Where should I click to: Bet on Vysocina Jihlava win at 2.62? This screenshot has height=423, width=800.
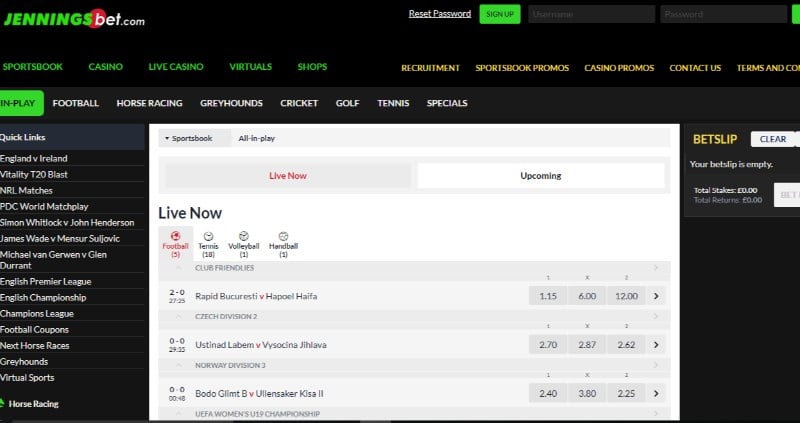pos(627,345)
